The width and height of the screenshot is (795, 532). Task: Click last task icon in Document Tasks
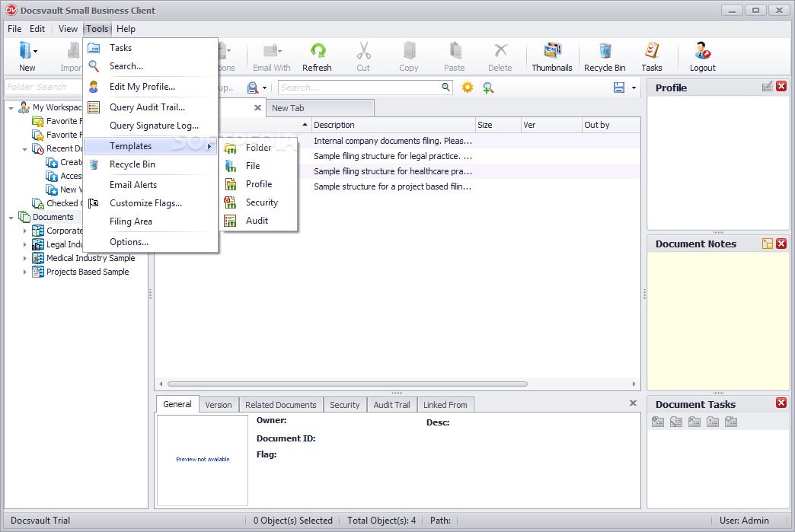pos(730,422)
